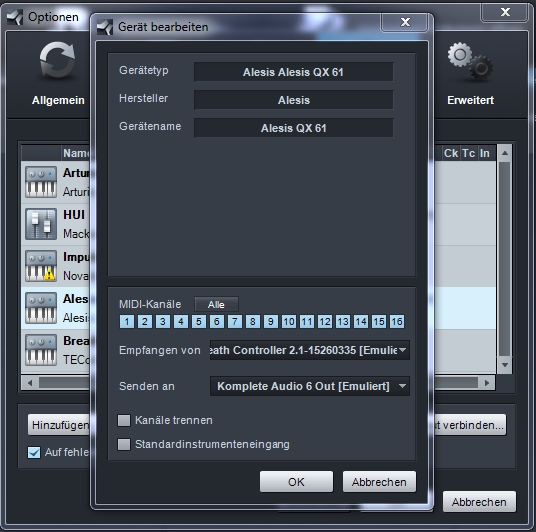Close the Gerät bearbeiten dialog

tap(405, 22)
